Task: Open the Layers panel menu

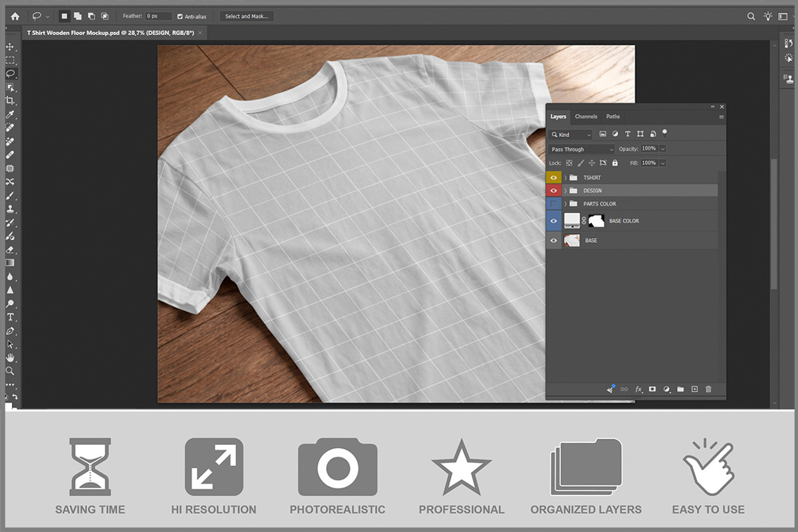Action: point(722,117)
